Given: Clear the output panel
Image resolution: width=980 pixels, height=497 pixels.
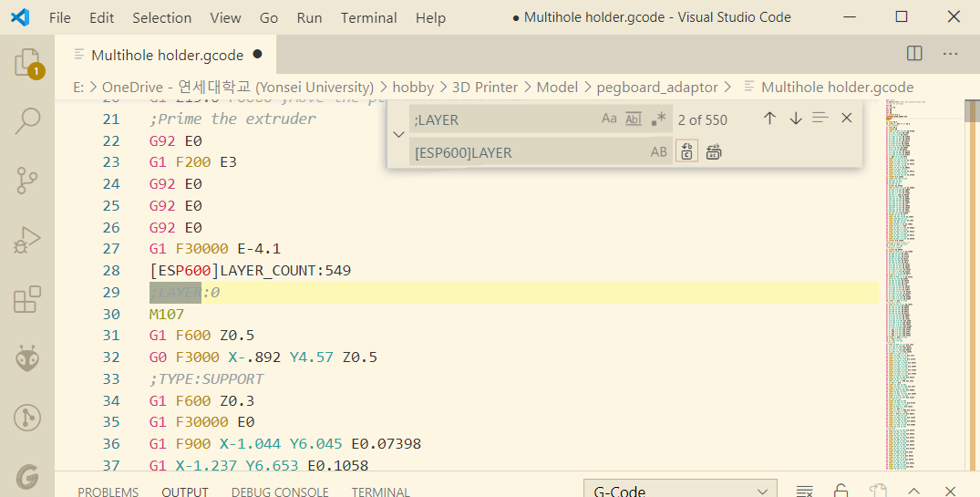Looking at the screenshot, I should 805,491.
